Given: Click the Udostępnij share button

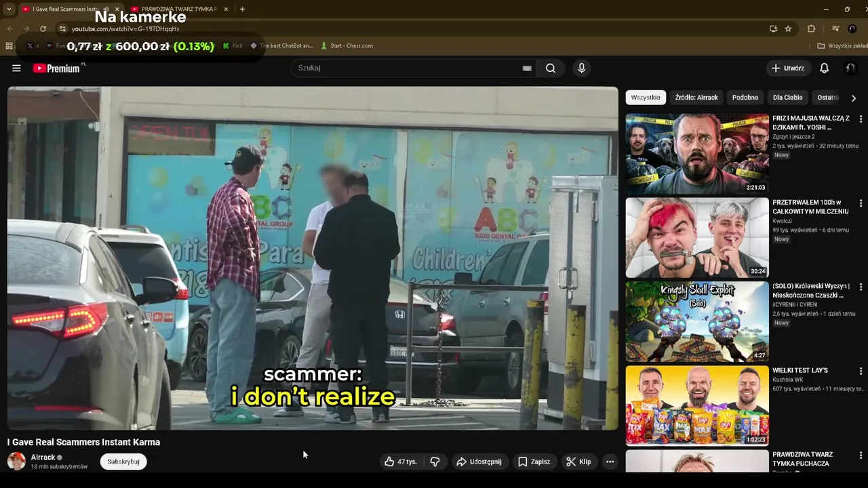Looking at the screenshot, I should (479, 462).
